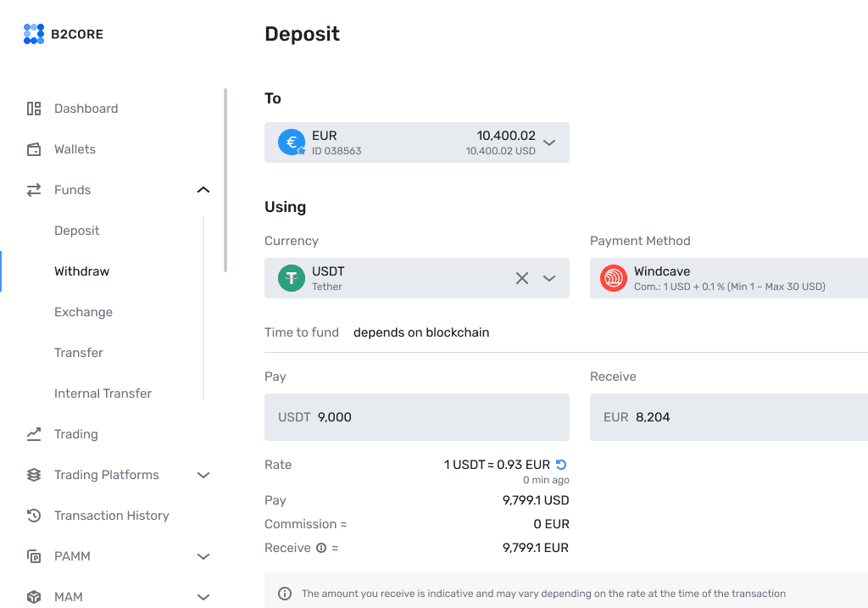Open the Exchange page from the sidebar
The height and width of the screenshot is (608, 868).
pos(83,312)
